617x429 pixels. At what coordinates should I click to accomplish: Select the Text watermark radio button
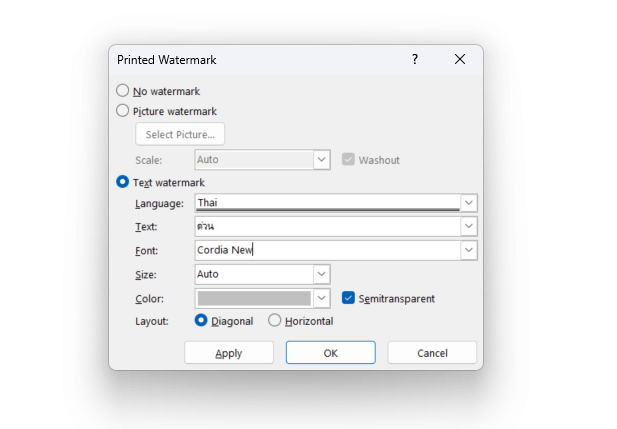click(122, 182)
